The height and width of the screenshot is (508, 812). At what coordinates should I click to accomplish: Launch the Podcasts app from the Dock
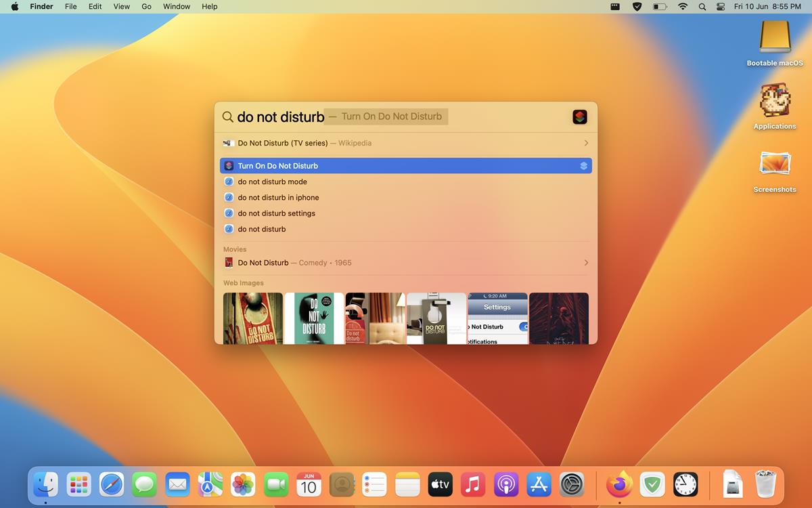(x=505, y=484)
